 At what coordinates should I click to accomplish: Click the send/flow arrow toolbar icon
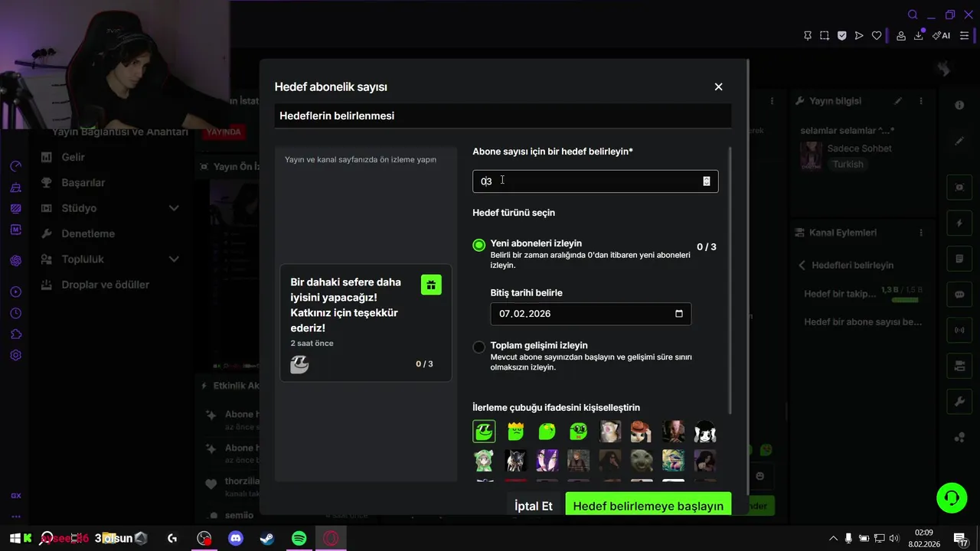(x=859, y=35)
